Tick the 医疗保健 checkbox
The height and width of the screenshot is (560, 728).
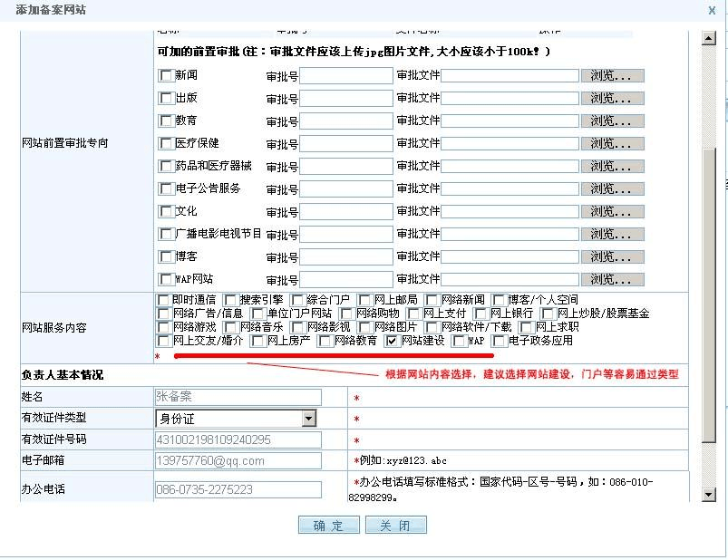click(x=166, y=143)
